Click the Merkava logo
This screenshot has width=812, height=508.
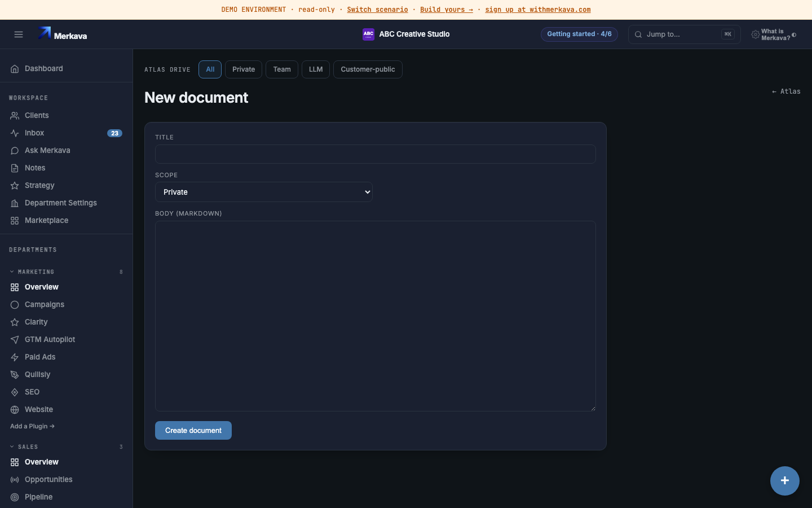(x=62, y=34)
